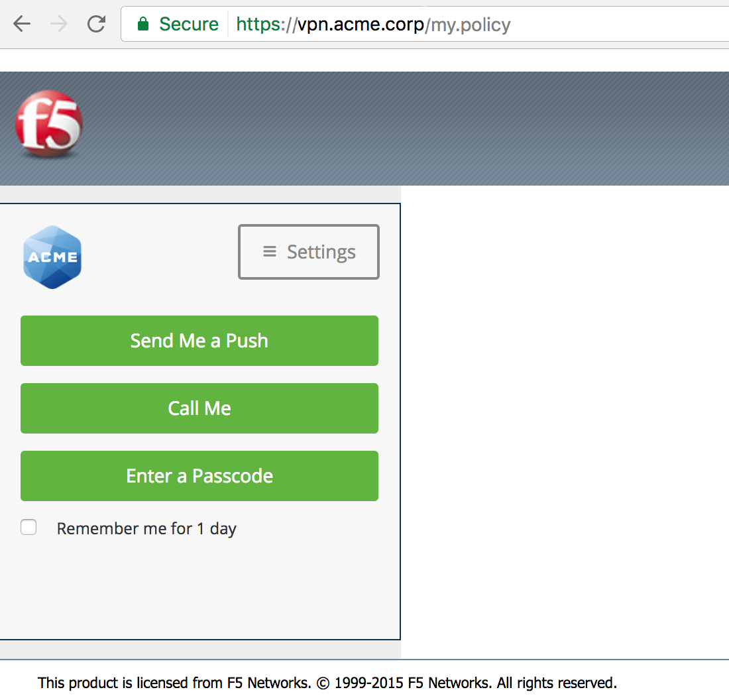The image size is (729, 700).
Task: Choose Send Me a Push
Action: [x=199, y=341]
